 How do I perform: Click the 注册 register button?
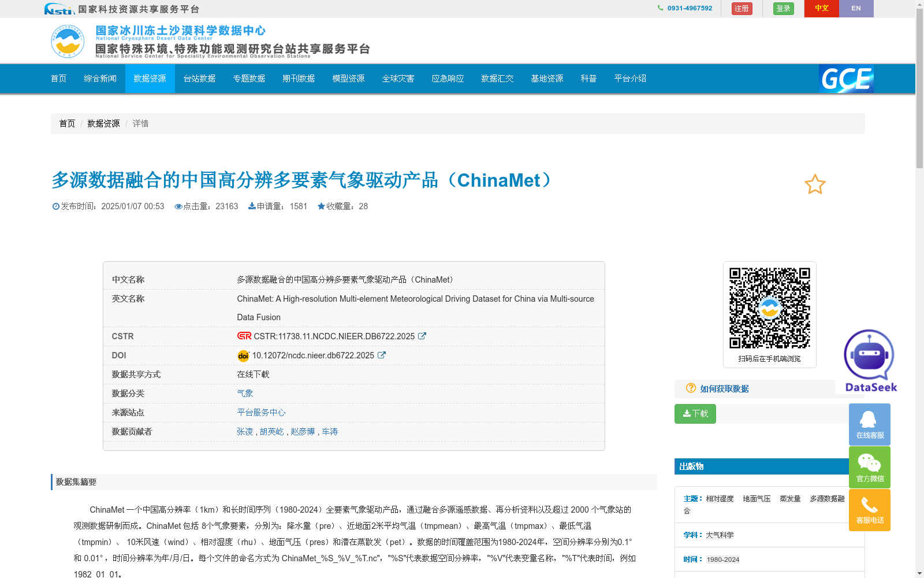pyautogui.click(x=742, y=9)
